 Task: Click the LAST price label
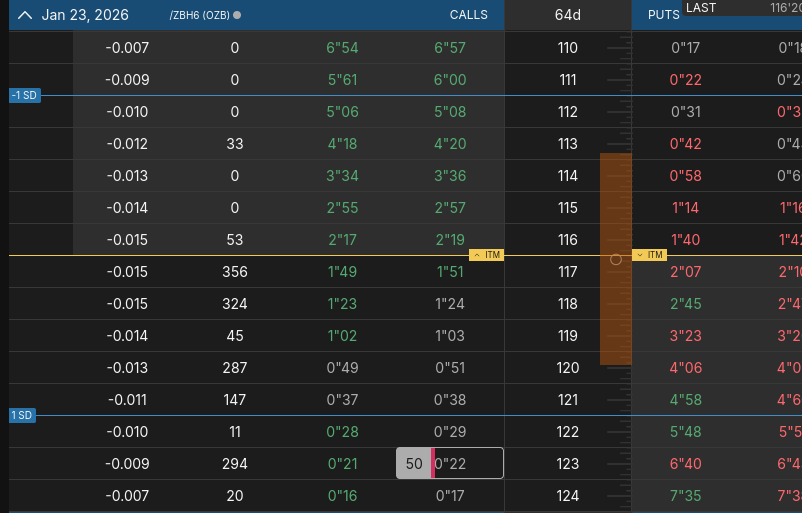click(701, 8)
